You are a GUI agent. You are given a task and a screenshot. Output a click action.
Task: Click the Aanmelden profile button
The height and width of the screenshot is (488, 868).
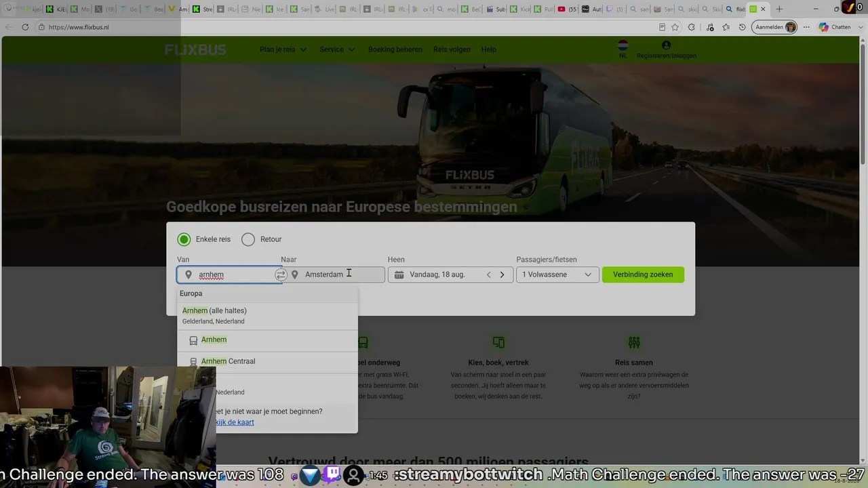click(x=775, y=27)
